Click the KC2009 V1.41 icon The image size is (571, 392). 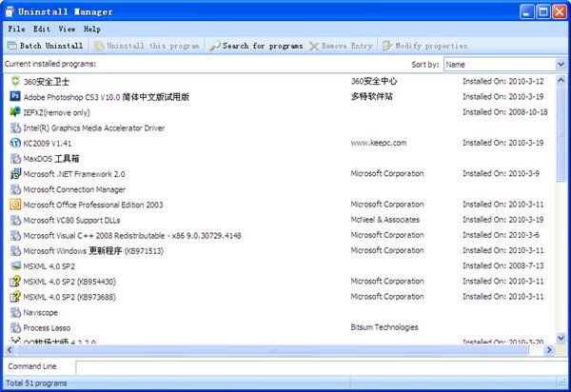[x=15, y=143]
